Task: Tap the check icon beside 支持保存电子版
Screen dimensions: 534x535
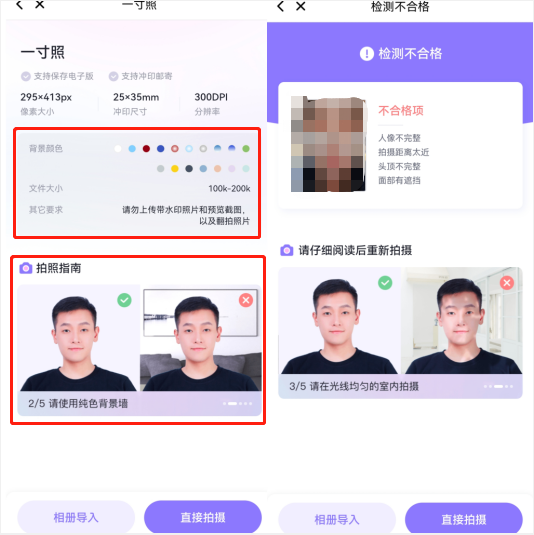Action: coord(26,76)
